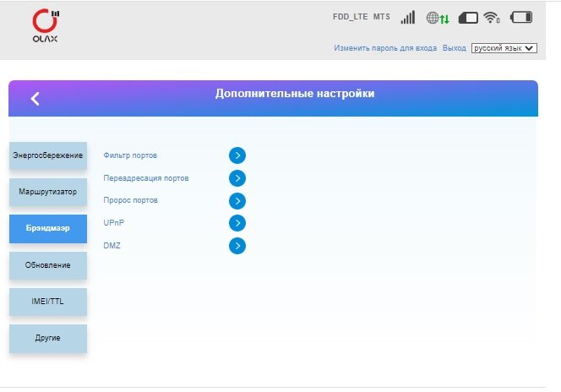The image size is (561, 392).
Task: Click the SIM card status icon
Action: pyautogui.click(x=468, y=18)
